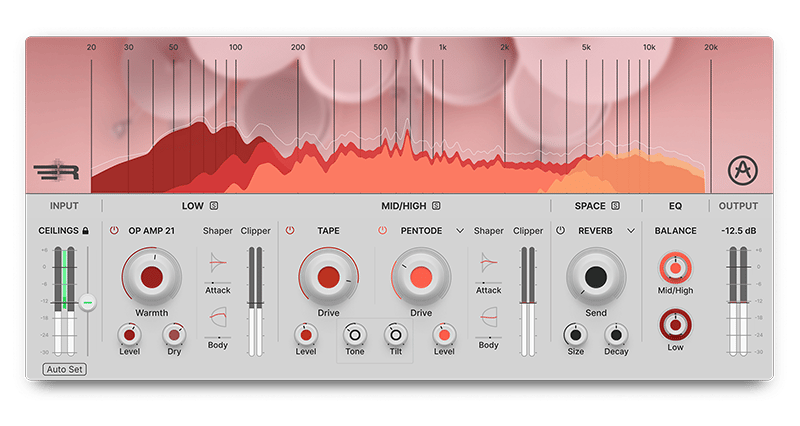This screenshot has height=426, width=800.
Task: Expand the REVERB type dropdown chevron
Action: click(x=631, y=231)
